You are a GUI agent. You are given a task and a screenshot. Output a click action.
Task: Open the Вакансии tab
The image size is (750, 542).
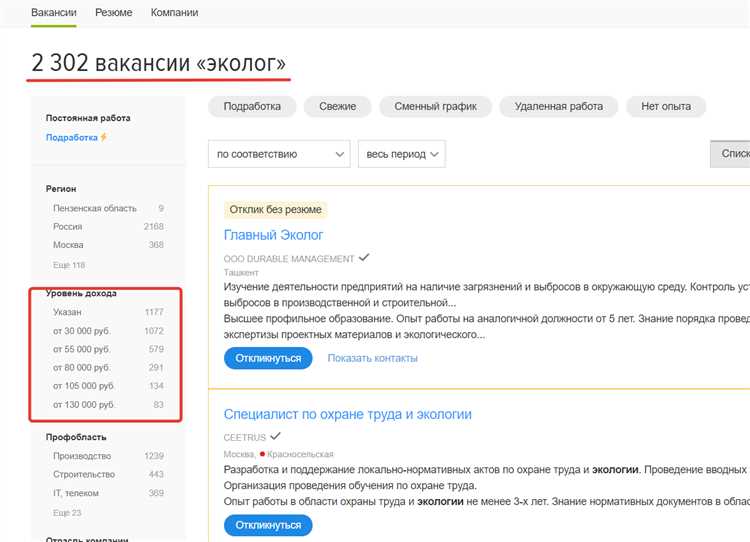54,12
